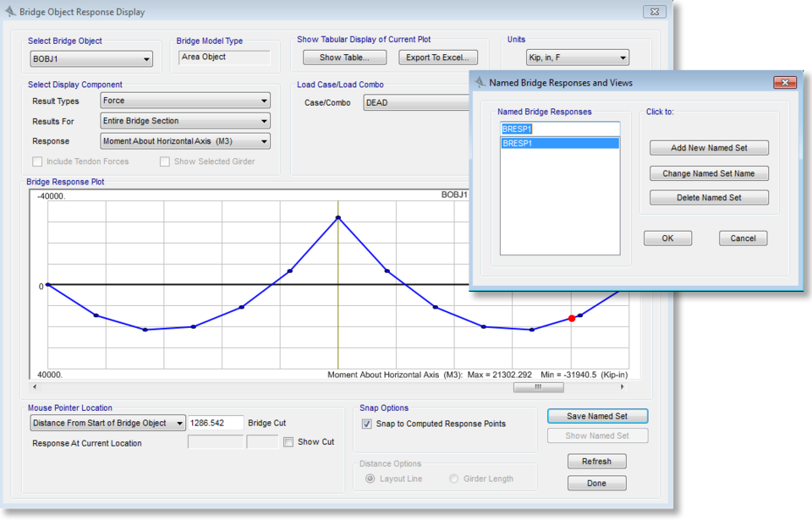The image size is (812, 520).
Task: Open the Units Kip, in, F dropdown
Action: 567,57
